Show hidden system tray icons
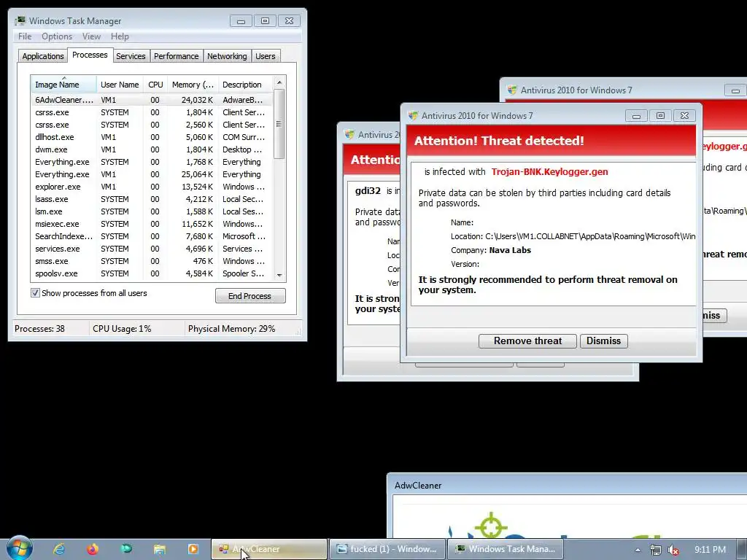 [x=638, y=550]
